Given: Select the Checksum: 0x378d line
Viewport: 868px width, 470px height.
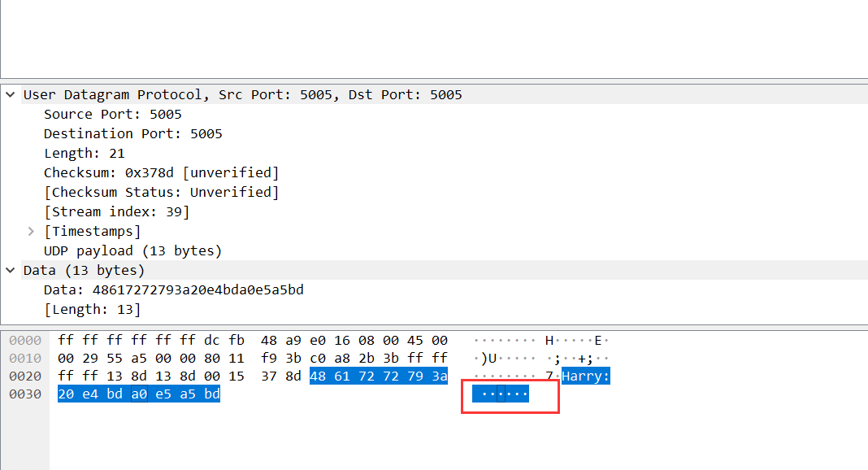Looking at the screenshot, I should coord(161,172).
